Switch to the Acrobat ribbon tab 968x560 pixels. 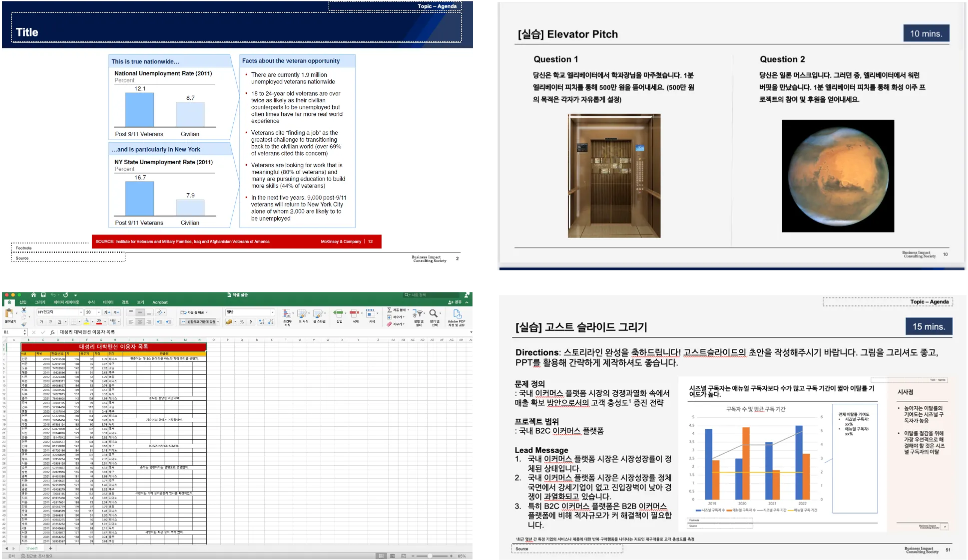tap(160, 302)
